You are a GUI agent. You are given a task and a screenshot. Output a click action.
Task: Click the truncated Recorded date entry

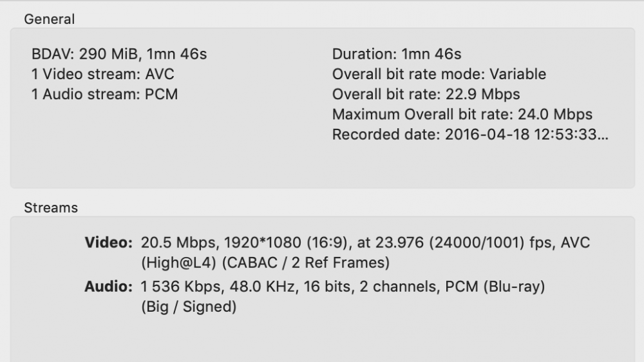click(x=470, y=135)
